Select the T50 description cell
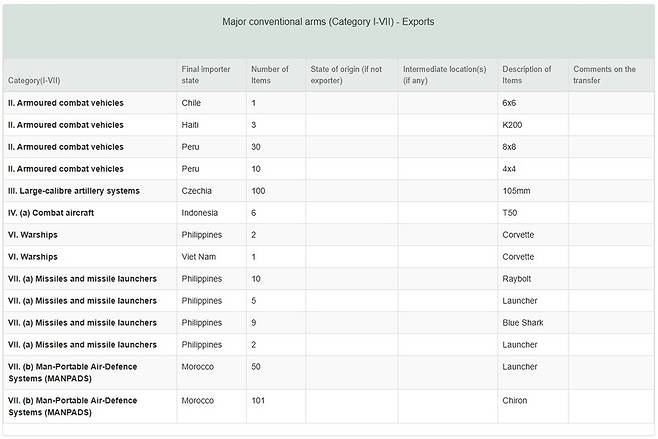Viewport: 658px width, 439px height. click(x=509, y=213)
